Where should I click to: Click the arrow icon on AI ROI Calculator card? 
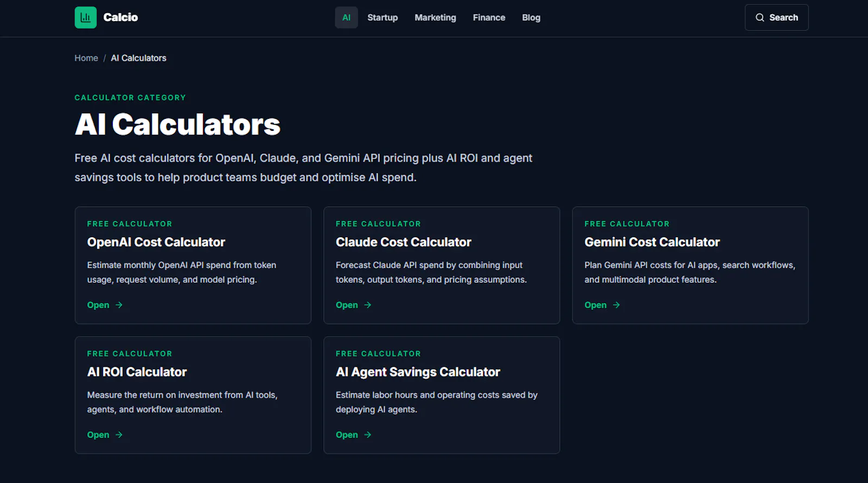[x=119, y=435]
